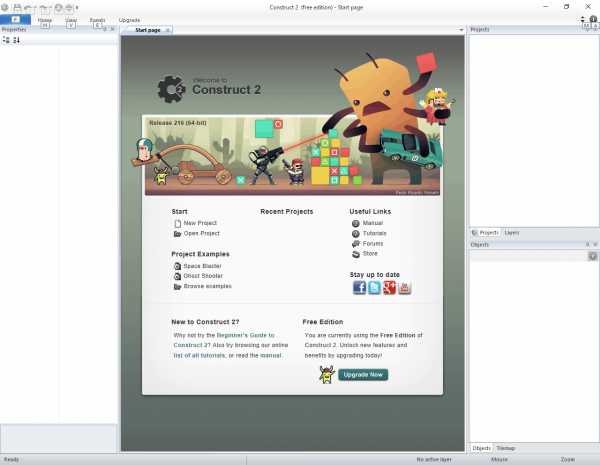Click New Project link
600x465 pixels.
pos(200,223)
